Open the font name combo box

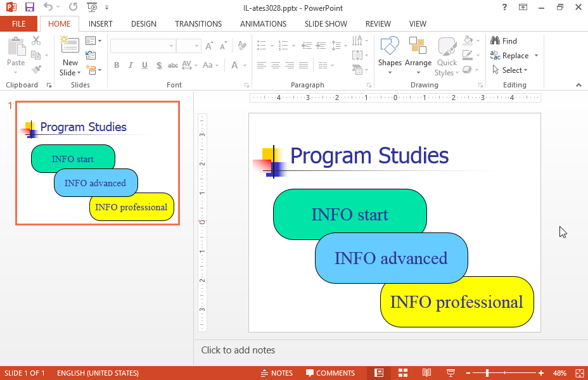click(143, 46)
